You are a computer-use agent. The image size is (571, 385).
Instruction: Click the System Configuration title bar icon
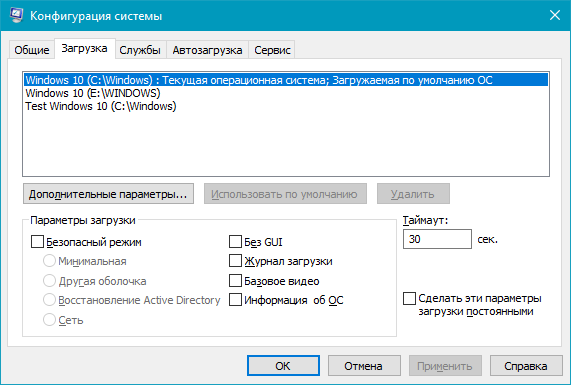16,15
